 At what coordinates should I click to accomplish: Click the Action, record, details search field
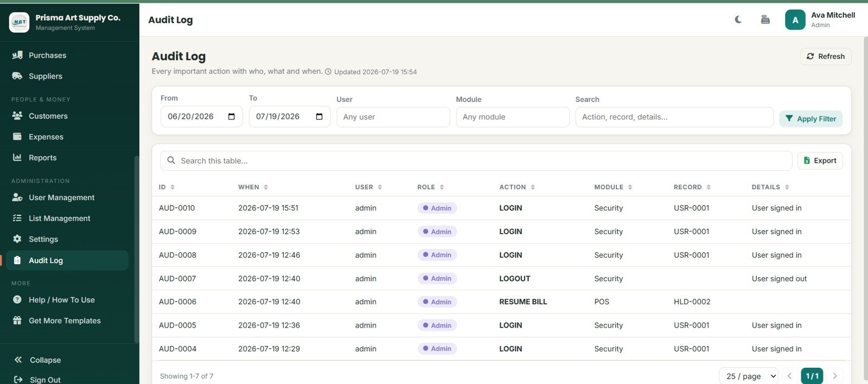674,117
